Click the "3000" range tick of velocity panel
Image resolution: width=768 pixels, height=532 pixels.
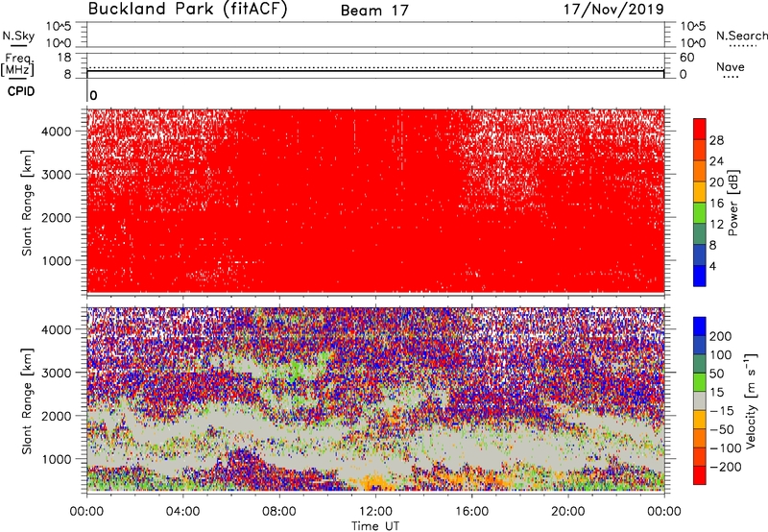(x=57, y=373)
